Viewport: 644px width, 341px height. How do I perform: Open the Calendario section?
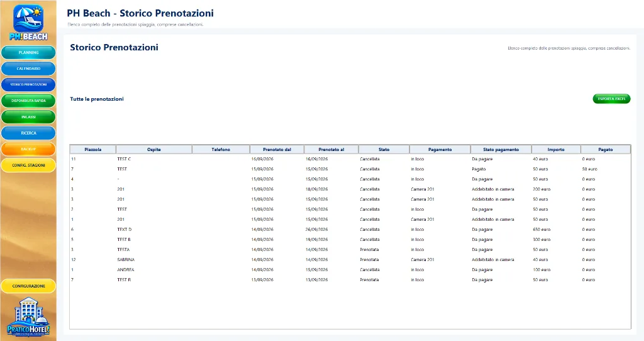[x=28, y=69]
